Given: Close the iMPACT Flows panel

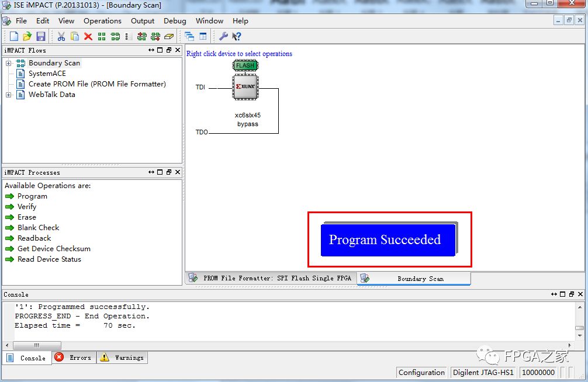Looking at the screenshot, I should [178, 50].
